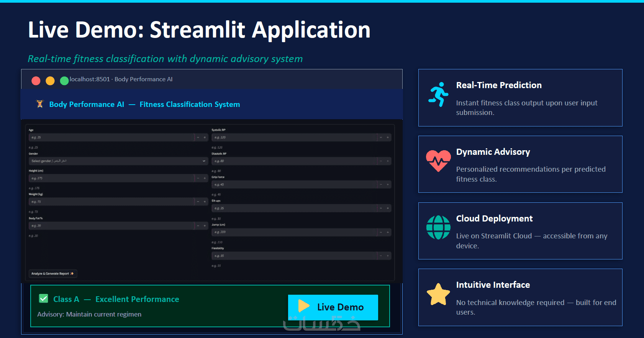Increase Grip Force with the plus button
The image size is (644, 338).
click(x=388, y=184)
